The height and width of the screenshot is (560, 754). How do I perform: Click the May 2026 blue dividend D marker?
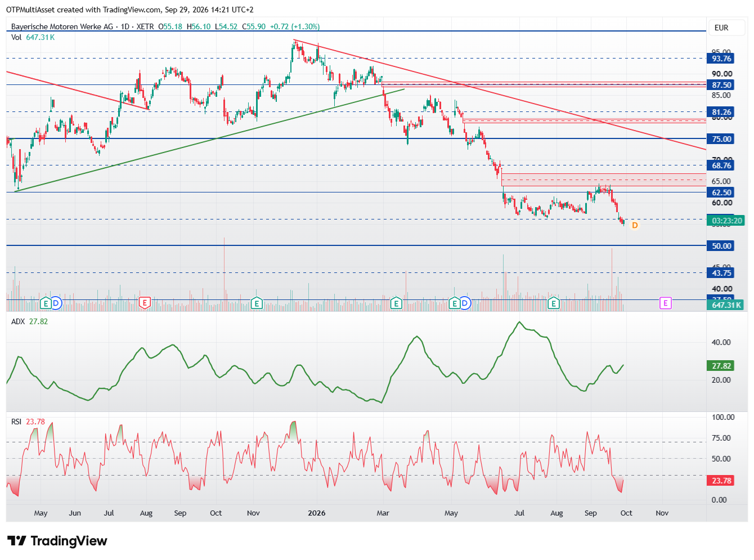point(464,303)
